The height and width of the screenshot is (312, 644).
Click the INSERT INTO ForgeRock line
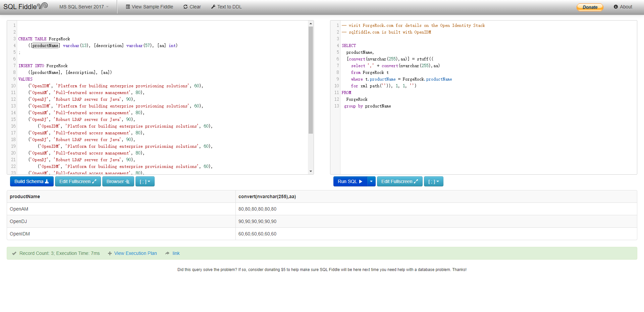pyautogui.click(x=43, y=66)
